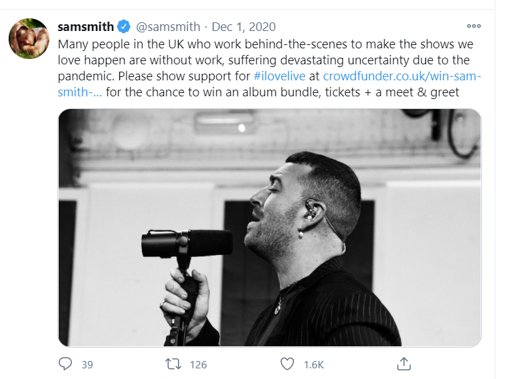Open samsmith's profile avatar picture
506x379 pixels.
29,38
